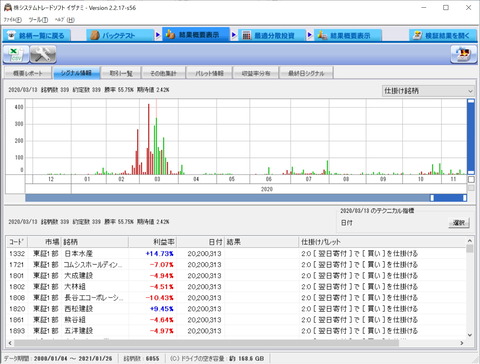Click the +9.45% profit value
Image resolution: width=480 pixels, height=364 pixels.
[161, 309]
